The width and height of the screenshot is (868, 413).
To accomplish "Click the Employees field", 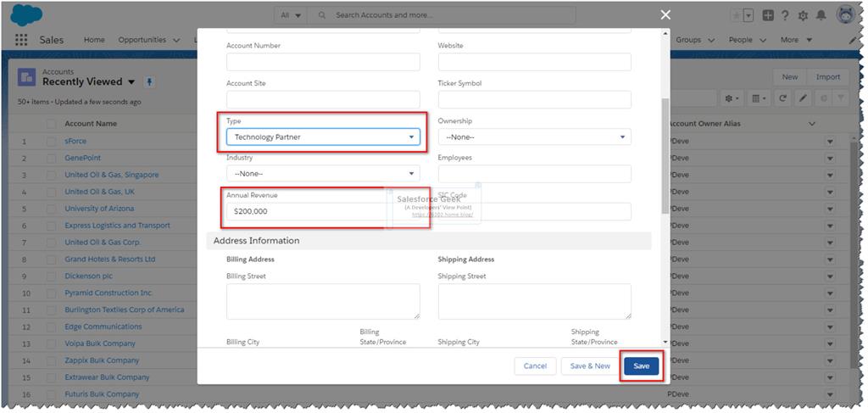I will tap(535, 174).
